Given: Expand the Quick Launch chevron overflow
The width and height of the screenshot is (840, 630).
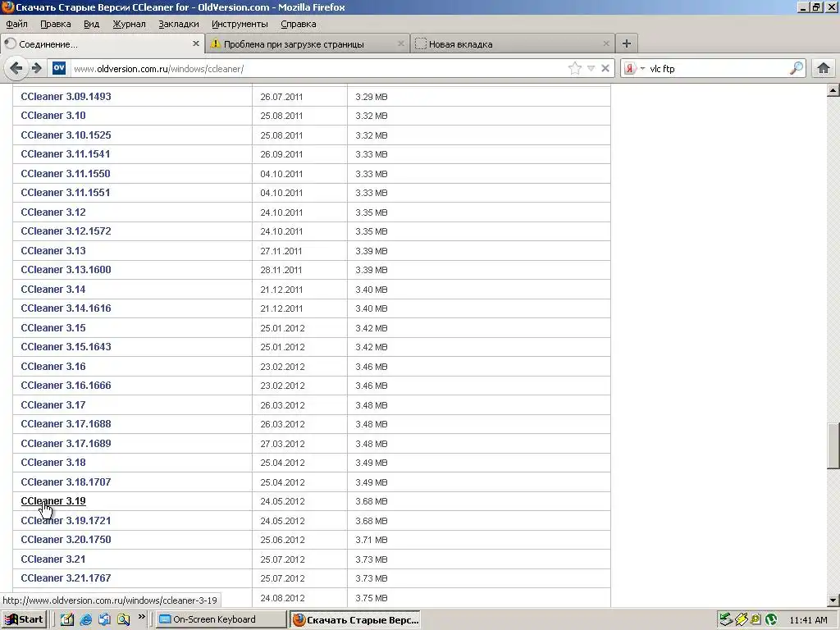Looking at the screenshot, I should click(141, 617).
